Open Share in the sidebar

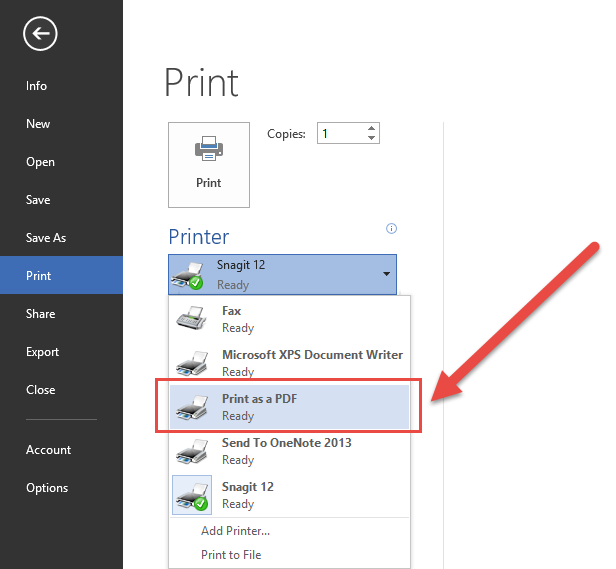[61, 314]
